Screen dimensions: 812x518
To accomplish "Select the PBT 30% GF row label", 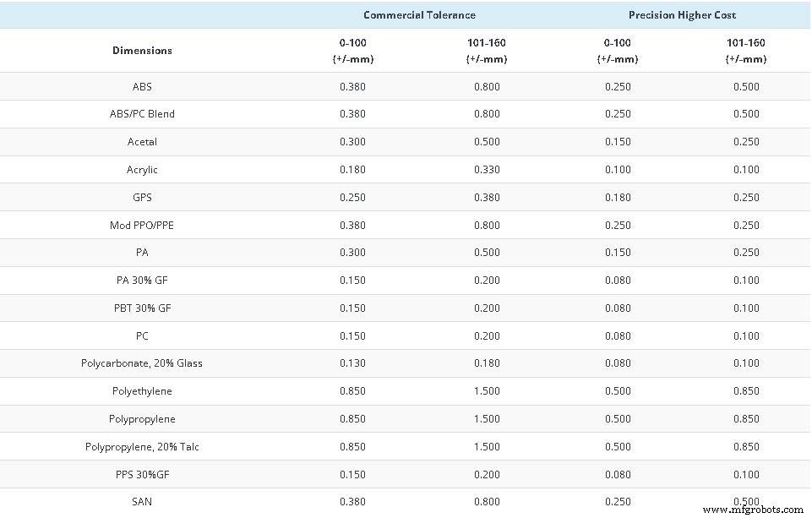I will tap(142, 308).
